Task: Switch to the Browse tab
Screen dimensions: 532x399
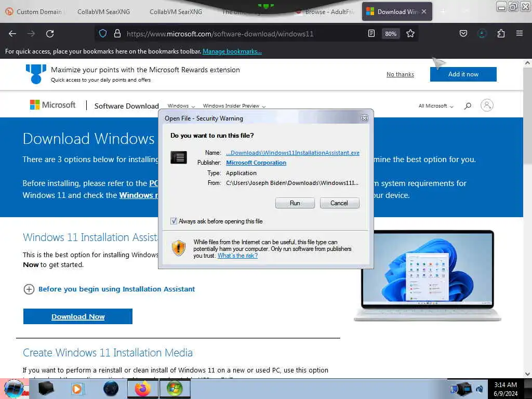Action: pyautogui.click(x=325, y=12)
